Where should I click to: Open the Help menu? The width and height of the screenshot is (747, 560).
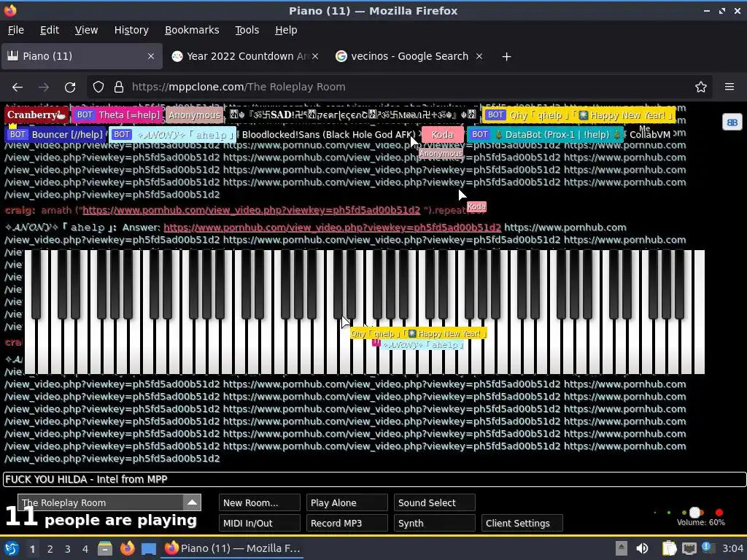click(286, 30)
